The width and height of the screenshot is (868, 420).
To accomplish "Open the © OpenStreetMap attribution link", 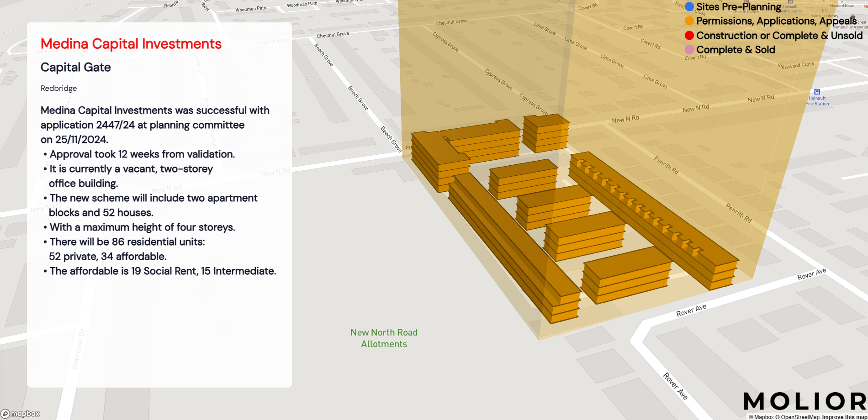I will pyautogui.click(x=797, y=417).
